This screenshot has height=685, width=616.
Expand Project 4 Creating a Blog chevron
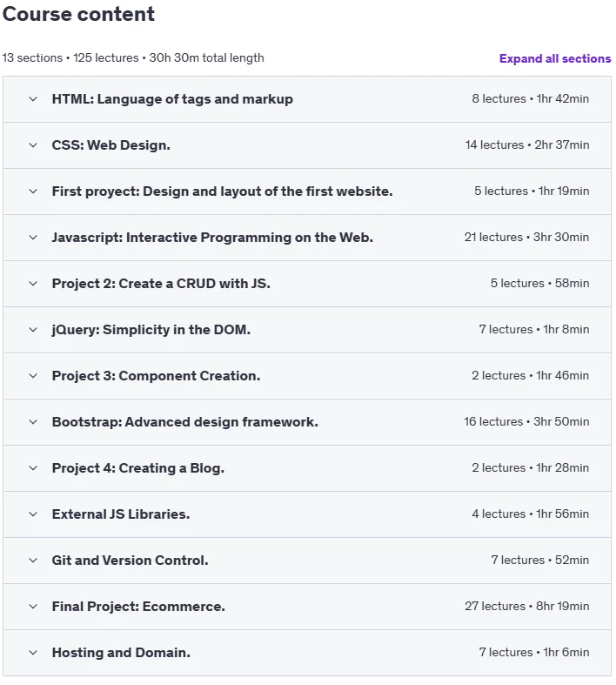[x=33, y=468]
